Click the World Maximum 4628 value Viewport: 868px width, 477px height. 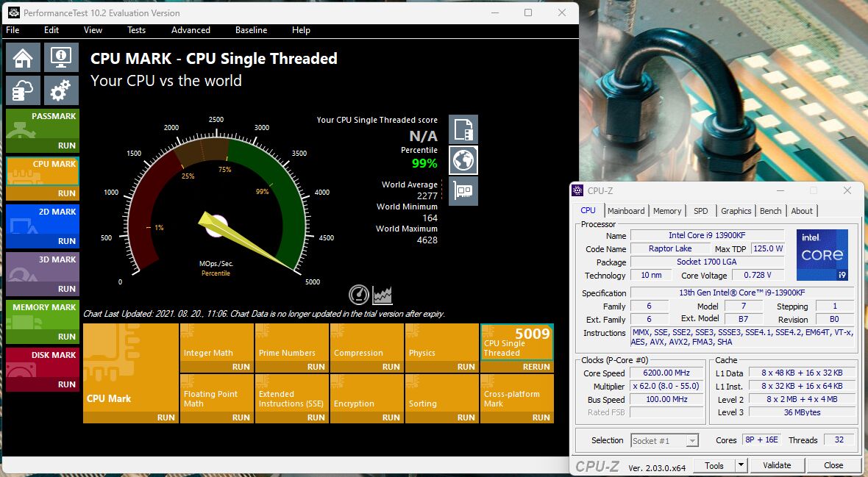(427, 240)
